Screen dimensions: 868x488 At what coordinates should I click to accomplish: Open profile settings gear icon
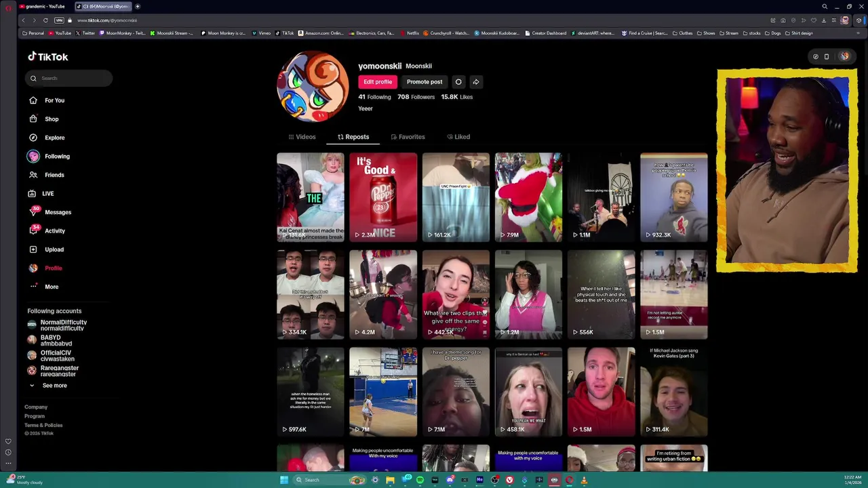tap(458, 82)
